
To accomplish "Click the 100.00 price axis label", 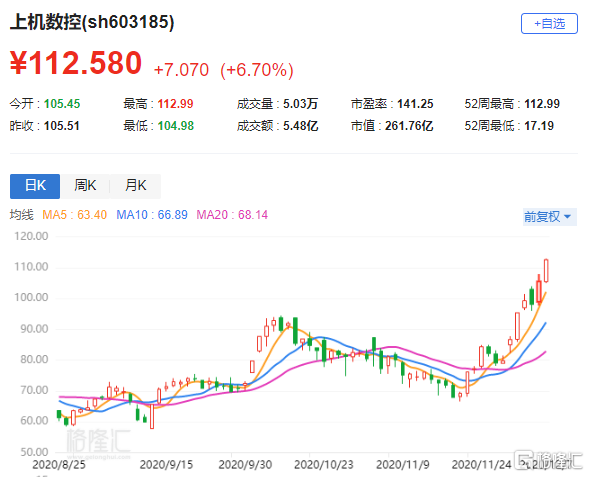I will tap(31, 297).
